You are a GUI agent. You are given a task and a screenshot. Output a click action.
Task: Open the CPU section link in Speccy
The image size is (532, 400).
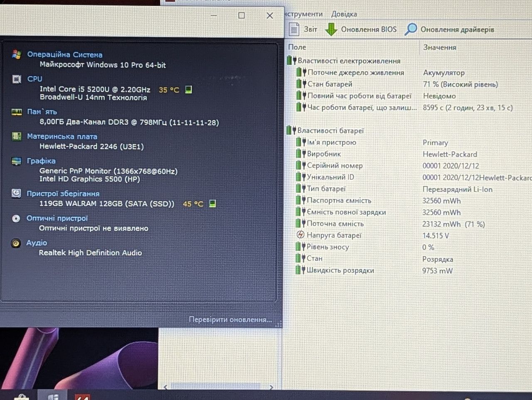point(35,79)
